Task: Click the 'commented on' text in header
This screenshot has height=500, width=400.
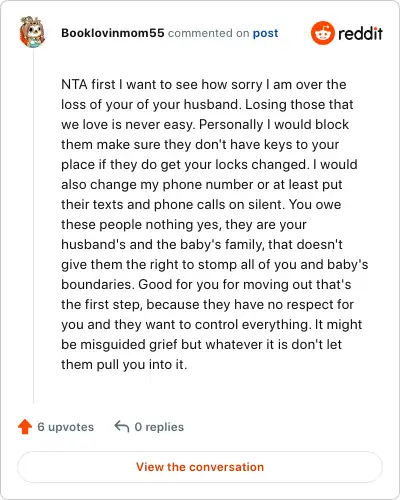Action: click(208, 33)
